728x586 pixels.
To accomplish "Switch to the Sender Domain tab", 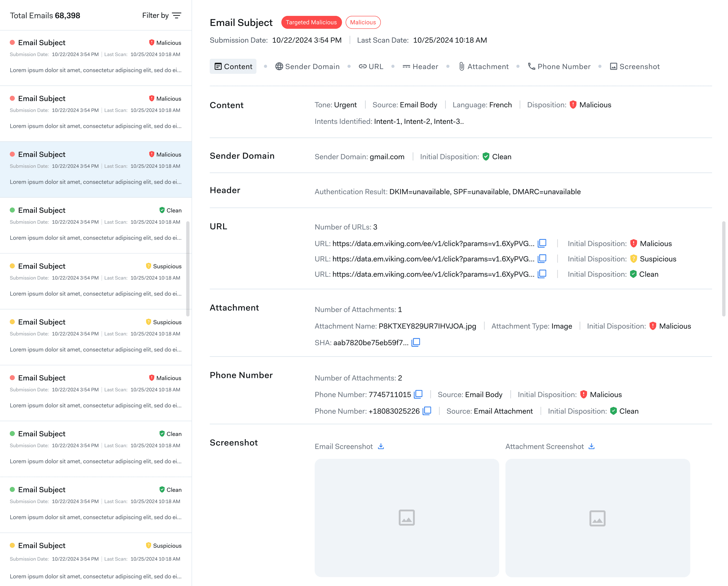I will click(307, 66).
